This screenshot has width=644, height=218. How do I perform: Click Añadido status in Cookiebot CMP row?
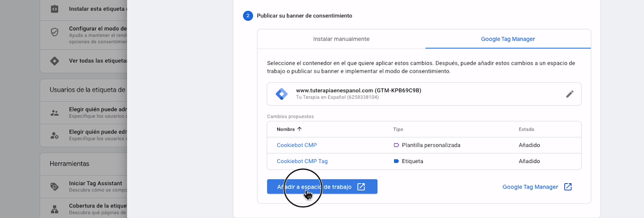[x=529, y=145]
